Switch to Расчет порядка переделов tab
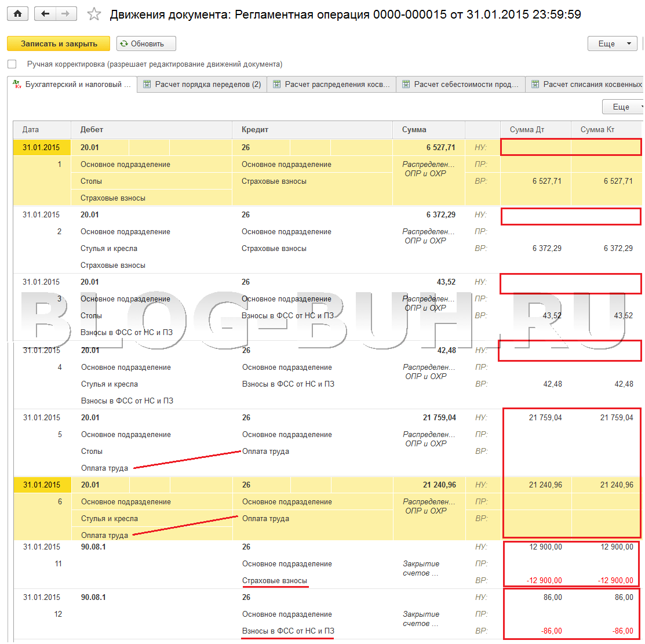 pyautogui.click(x=202, y=85)
